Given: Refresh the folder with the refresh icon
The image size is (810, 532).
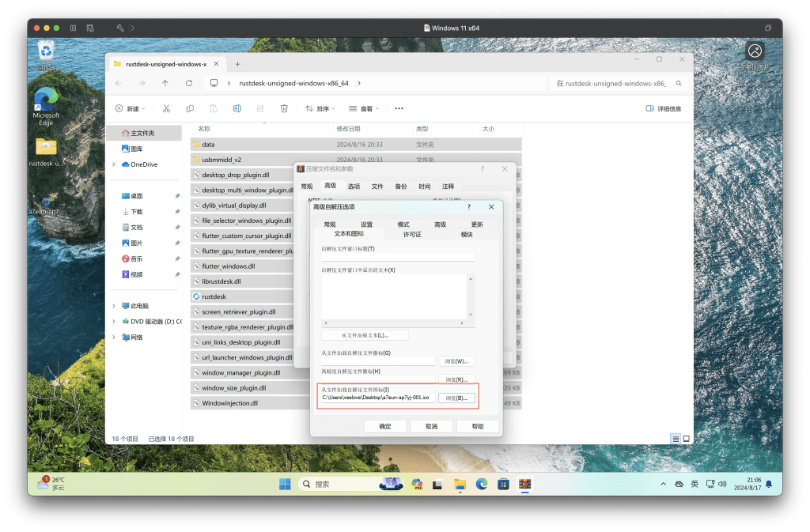Looking at the screenshot, I should (x=189, y=83).
